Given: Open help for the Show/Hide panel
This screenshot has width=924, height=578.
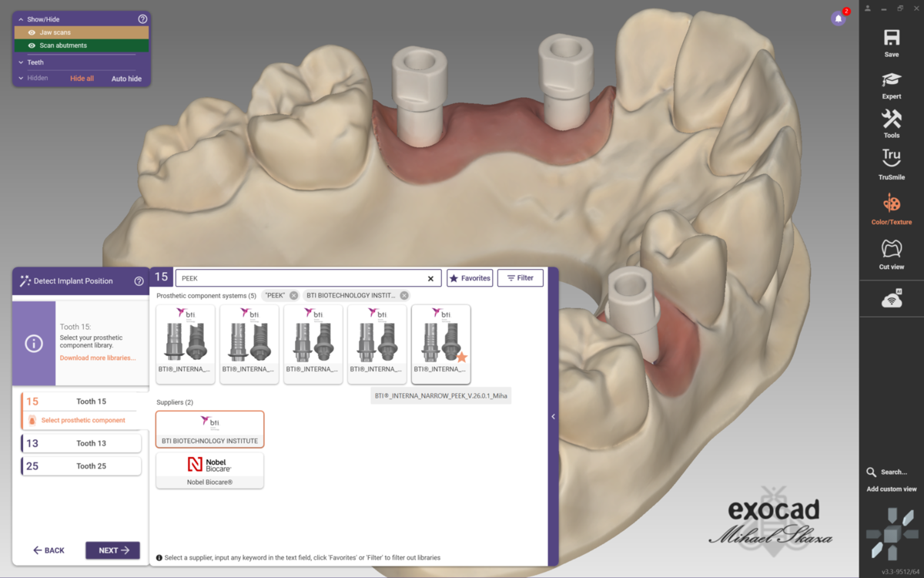Looking at the screenshot, I should tap(142, 19).
